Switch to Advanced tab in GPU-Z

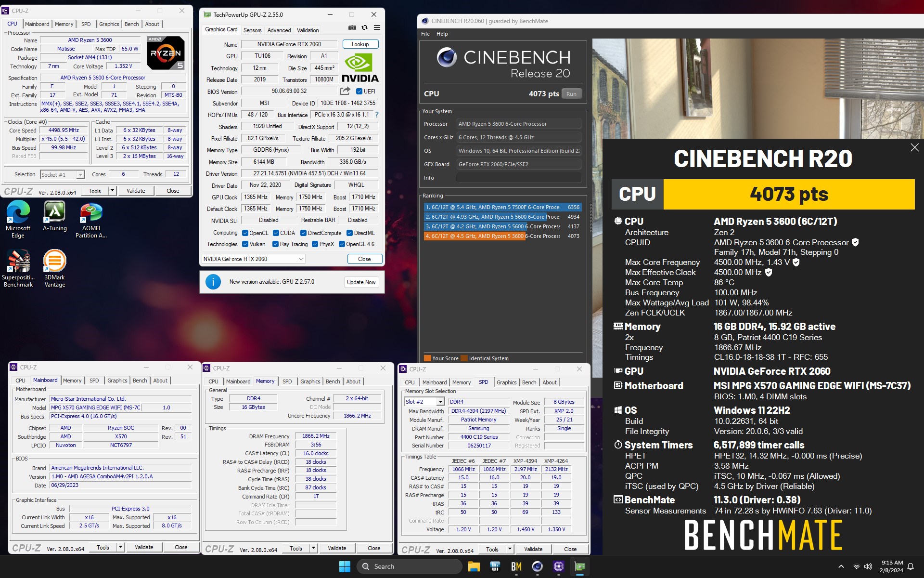tap(279, 30)
